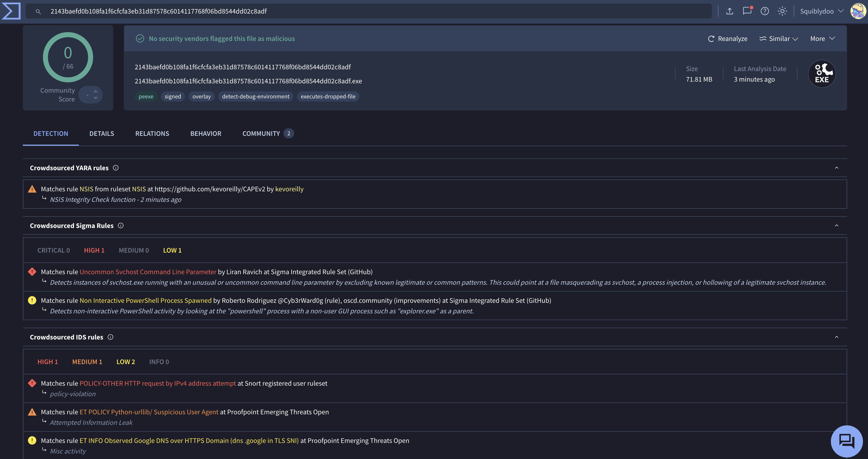Screen dimensions: 868x459
Task: Vote up on community score
Action: [96, 91]
